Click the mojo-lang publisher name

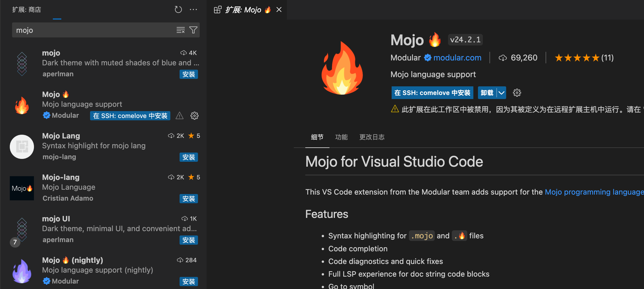(x=59, y=157)
